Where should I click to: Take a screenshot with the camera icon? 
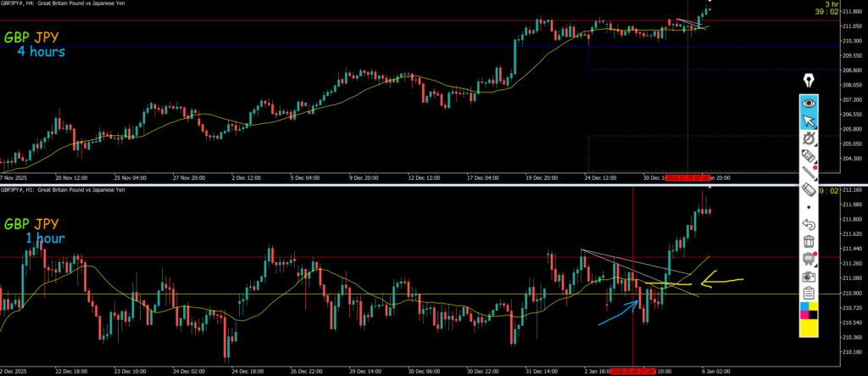click(x=809, y=277)
